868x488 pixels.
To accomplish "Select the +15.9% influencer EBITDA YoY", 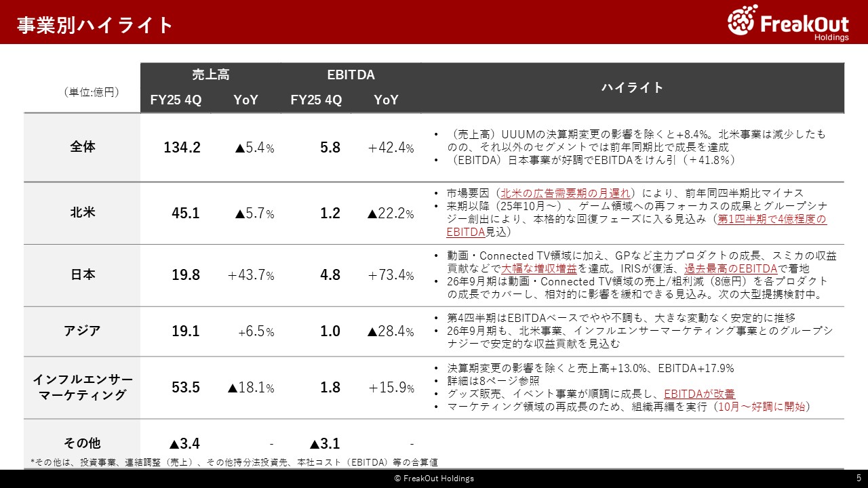I will pos(391,388).
